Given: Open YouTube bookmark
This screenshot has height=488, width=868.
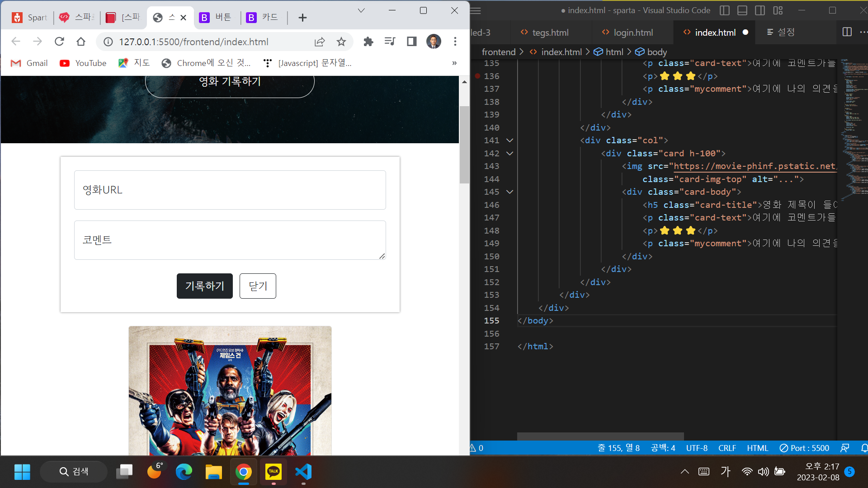Looking at the screenshot, I should click(83, 63).
